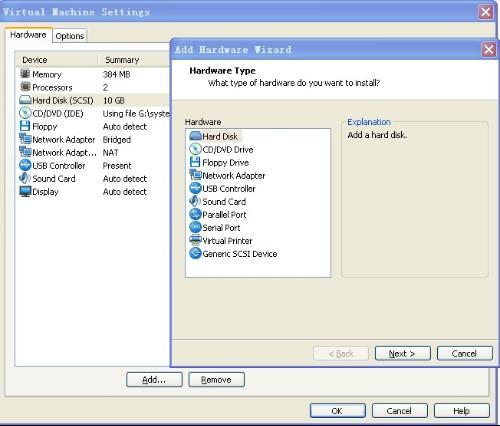
Task: Select the Processors row in device list
Action: 93,87
